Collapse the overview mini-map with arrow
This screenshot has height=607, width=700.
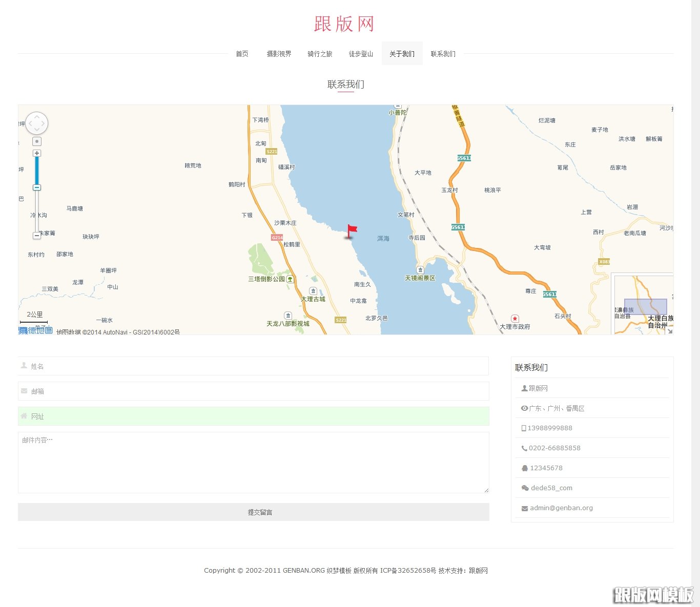669,330
